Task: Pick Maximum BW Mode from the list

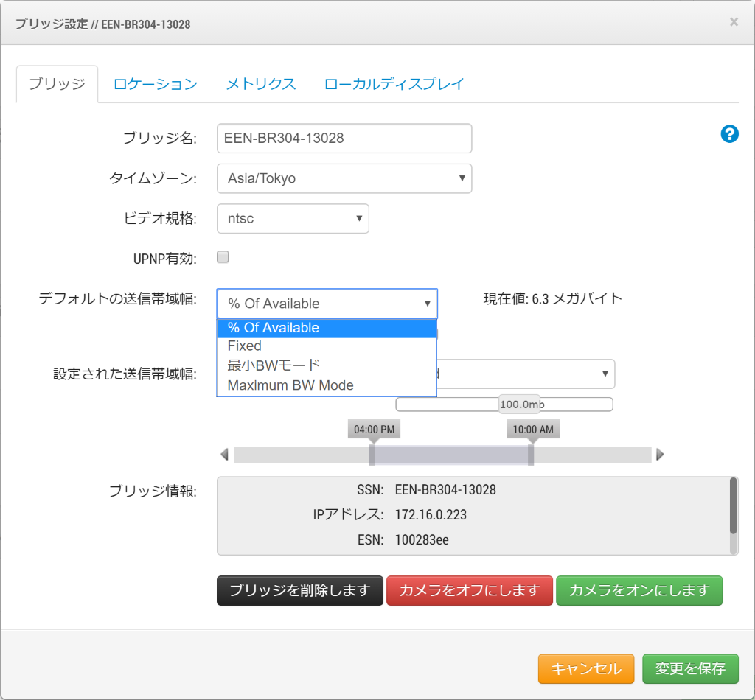Action: (290, 385)
